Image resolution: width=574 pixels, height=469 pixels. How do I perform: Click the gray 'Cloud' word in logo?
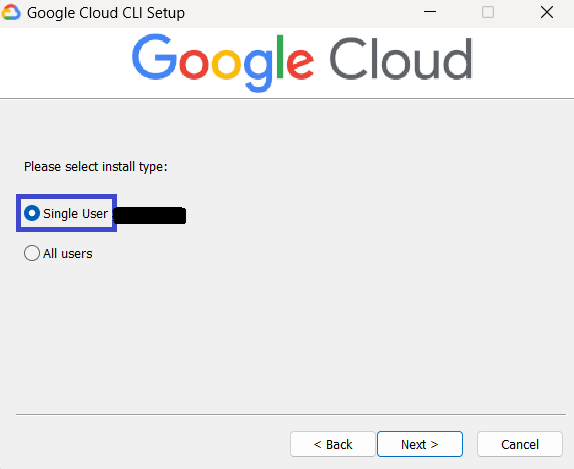401,59
